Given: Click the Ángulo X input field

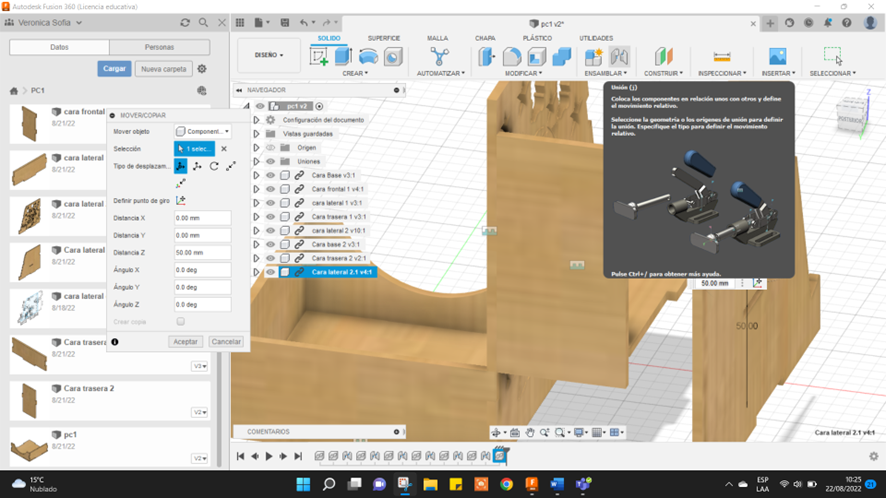Looking at the screenshot, I should pos(202,270).
